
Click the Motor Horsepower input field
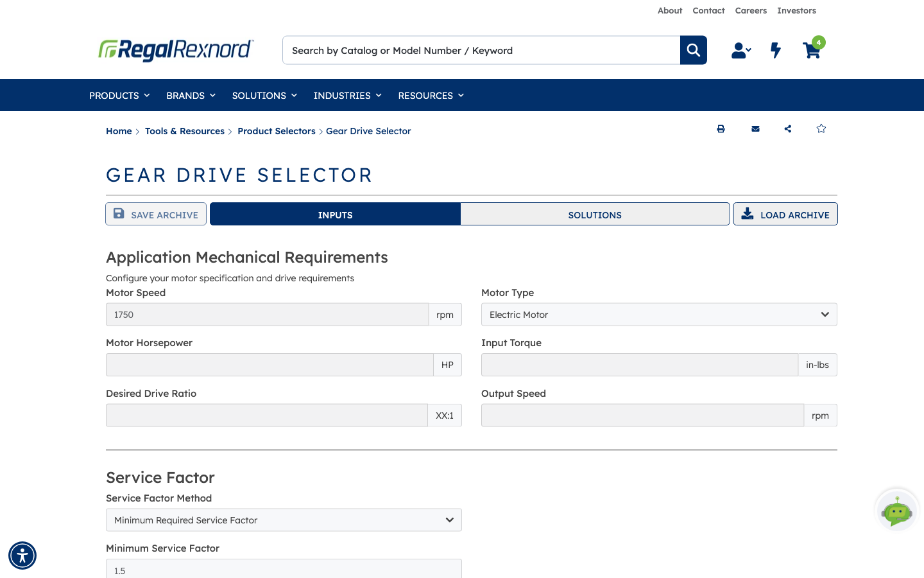(x=269, y=365)
